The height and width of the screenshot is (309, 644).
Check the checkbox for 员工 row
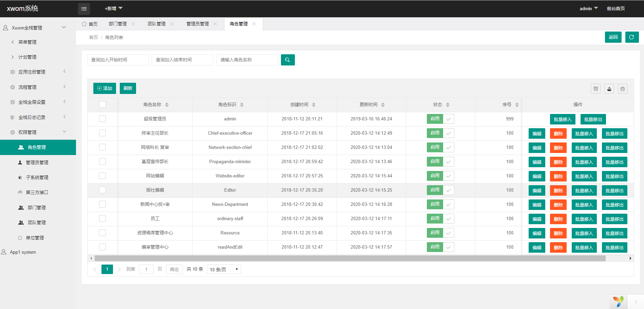(102, 218)
